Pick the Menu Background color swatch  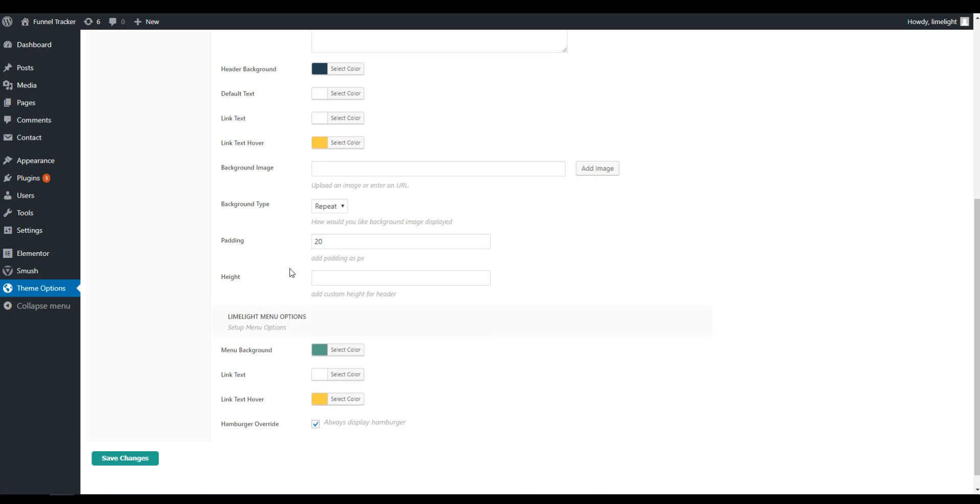coord(320,350)
